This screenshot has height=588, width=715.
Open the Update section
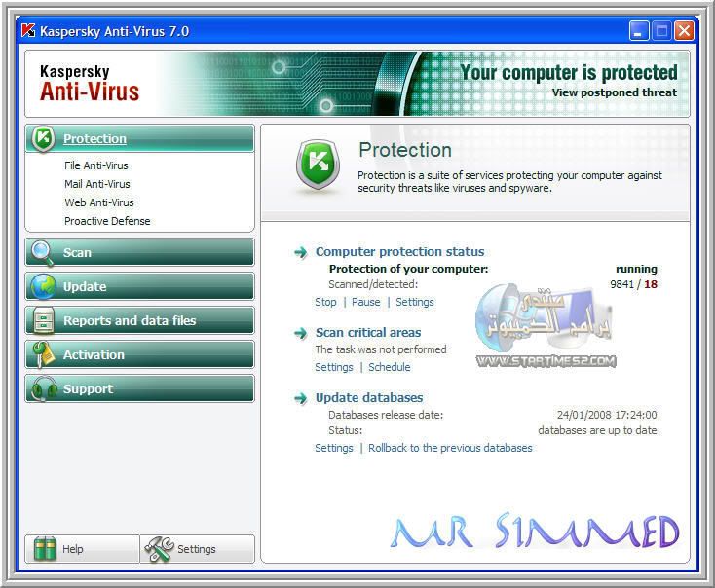coord(140,287)
